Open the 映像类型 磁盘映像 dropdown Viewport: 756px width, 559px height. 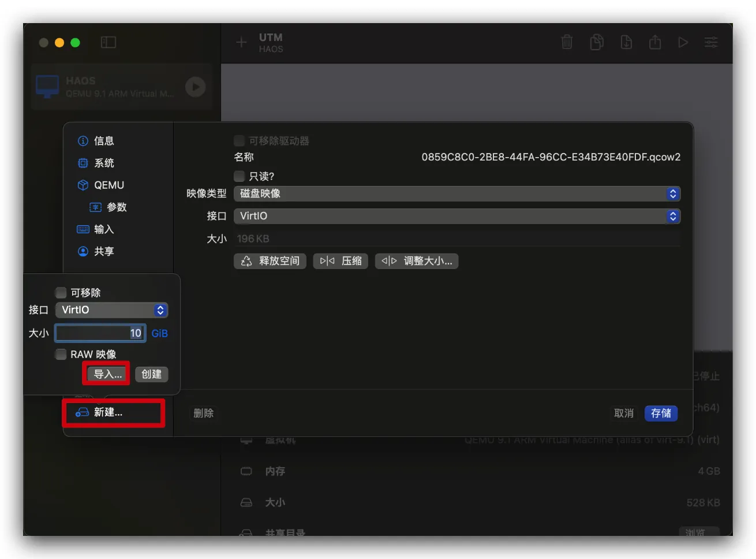(456, 194)
